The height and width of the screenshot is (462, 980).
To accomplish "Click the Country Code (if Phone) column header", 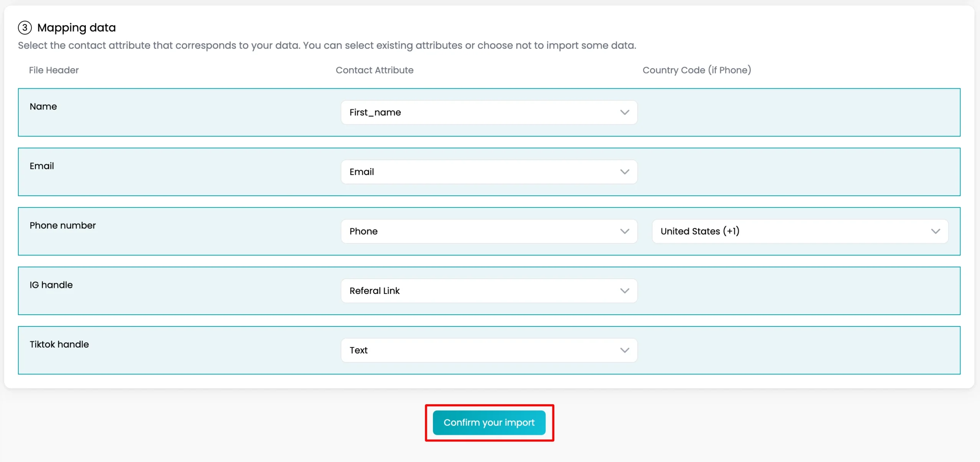I will 697,70.
